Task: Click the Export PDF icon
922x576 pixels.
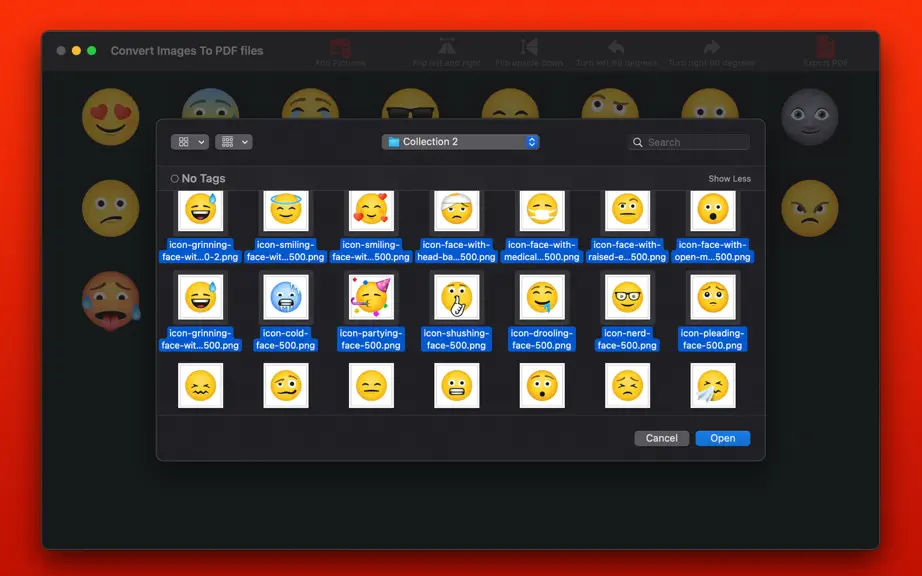Action: (825, 46)
